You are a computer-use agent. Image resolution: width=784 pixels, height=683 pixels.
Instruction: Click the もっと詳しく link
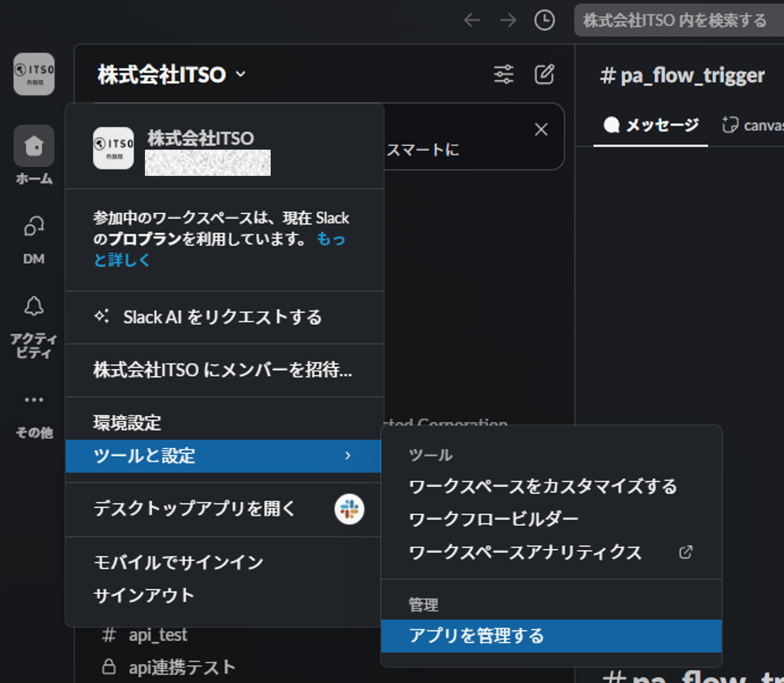(x=122, y=260)
